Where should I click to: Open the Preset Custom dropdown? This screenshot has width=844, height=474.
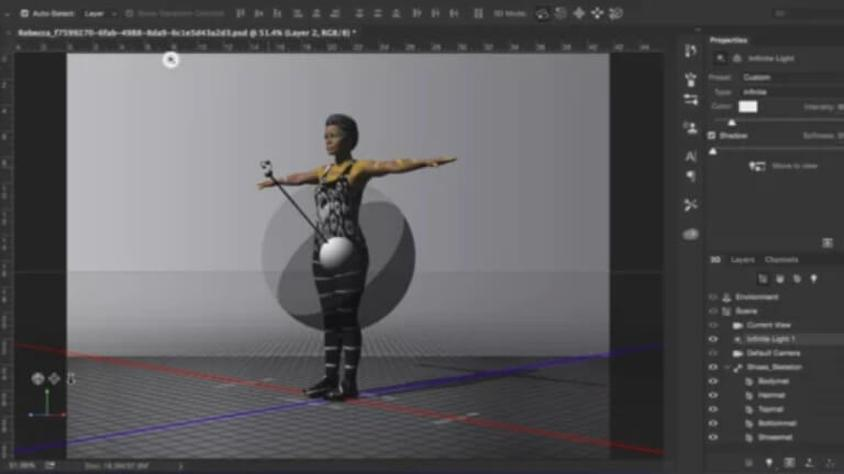click(792, 77)
